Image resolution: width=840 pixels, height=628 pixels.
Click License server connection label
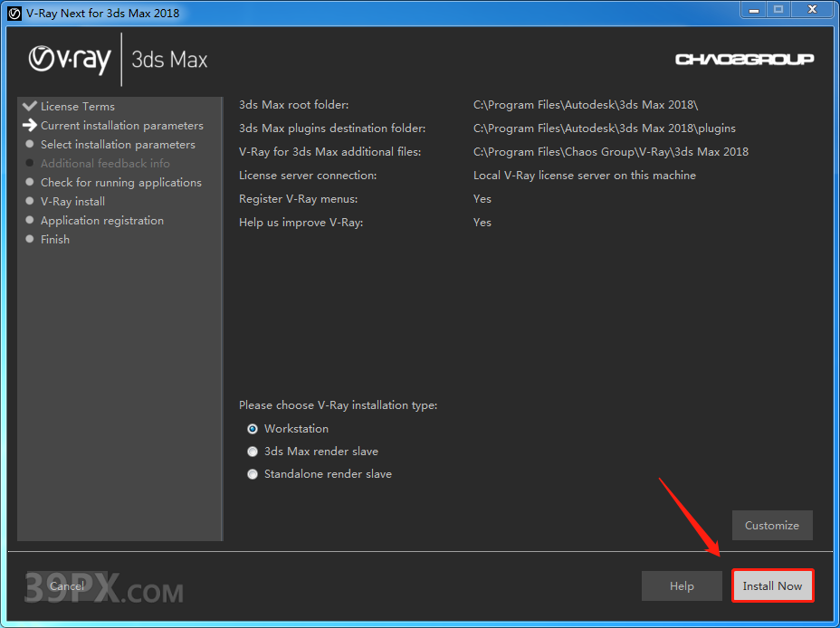pos(308,176)
